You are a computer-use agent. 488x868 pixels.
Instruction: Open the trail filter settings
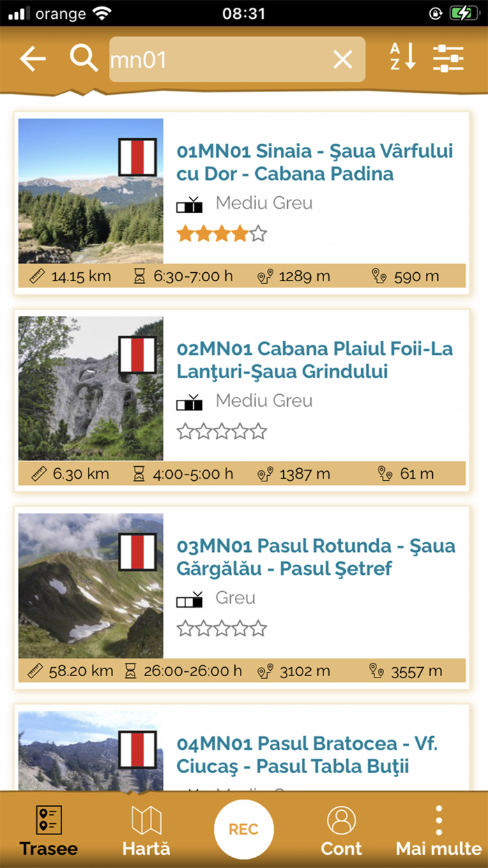click(448, 59)
